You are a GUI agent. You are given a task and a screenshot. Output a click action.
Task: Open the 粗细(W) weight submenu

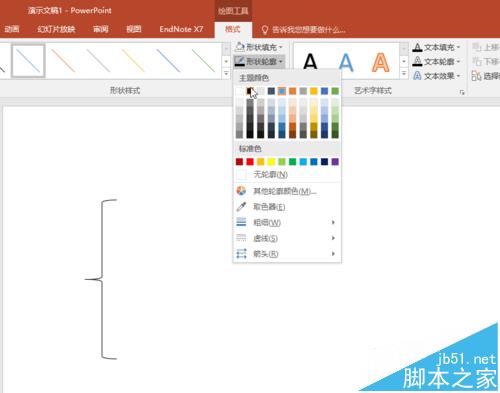click(287, 223)
